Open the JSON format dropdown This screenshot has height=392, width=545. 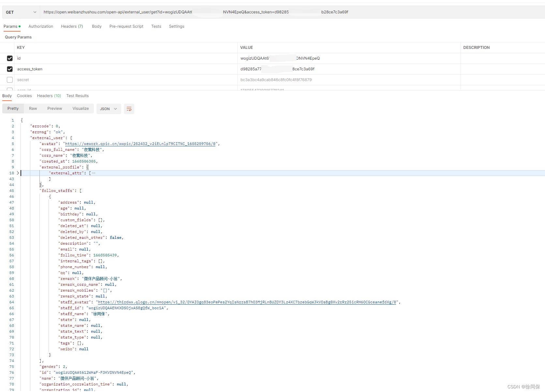pos(109,109)
